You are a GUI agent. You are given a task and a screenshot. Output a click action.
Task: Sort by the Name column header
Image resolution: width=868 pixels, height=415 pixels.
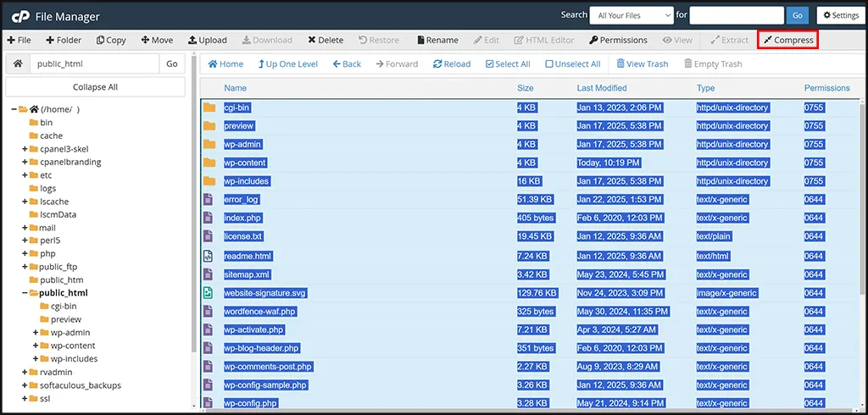[236, 88]
